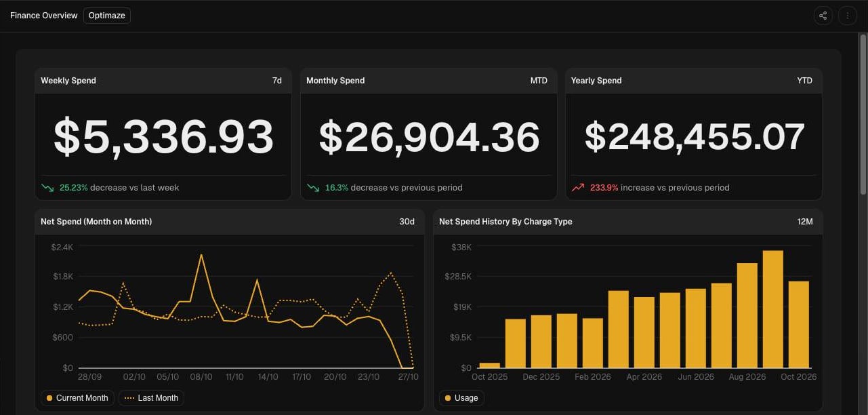Open the three-dot more options menu
Screen dimensions: 868x415
[848, 16]
